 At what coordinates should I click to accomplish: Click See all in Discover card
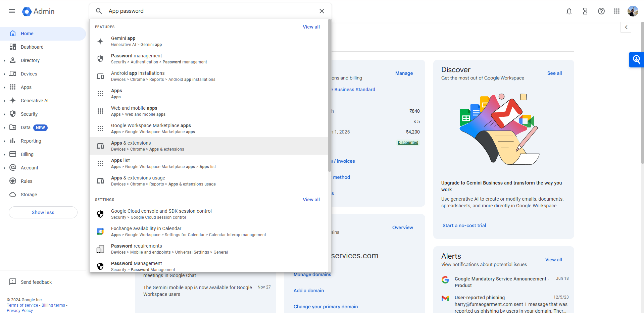[554, 73]
